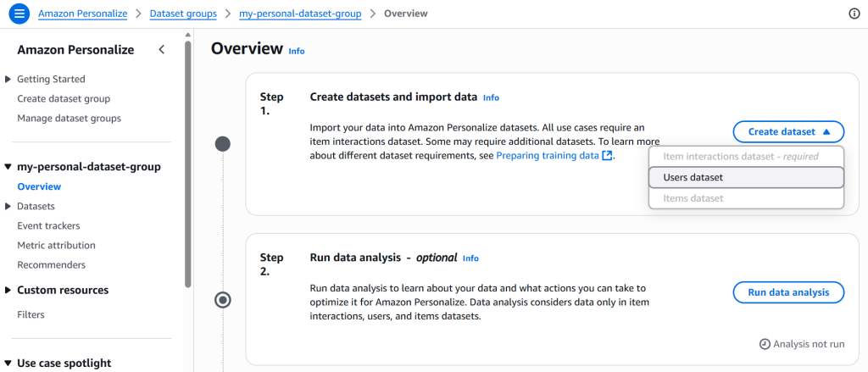The image size is (868, 372).
Task: Click the Amazon Personalize sidebar title
Action: pos(75,50)
